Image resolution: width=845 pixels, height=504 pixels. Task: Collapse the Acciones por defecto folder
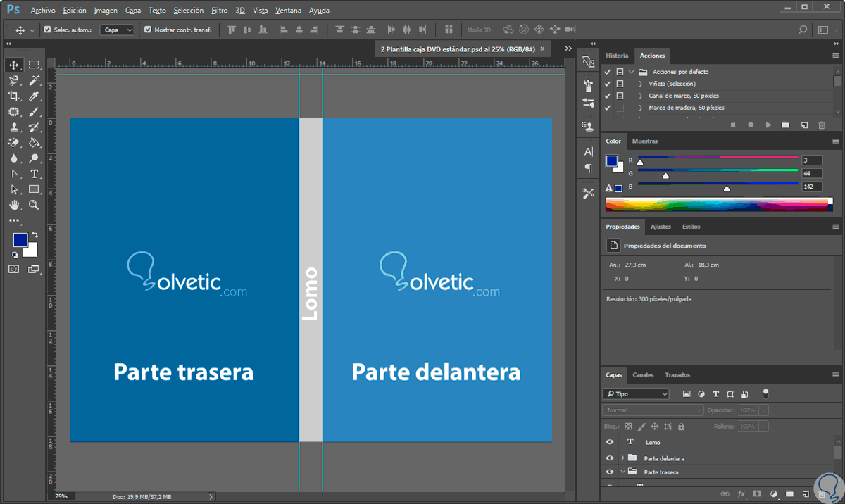click(632, 72)
